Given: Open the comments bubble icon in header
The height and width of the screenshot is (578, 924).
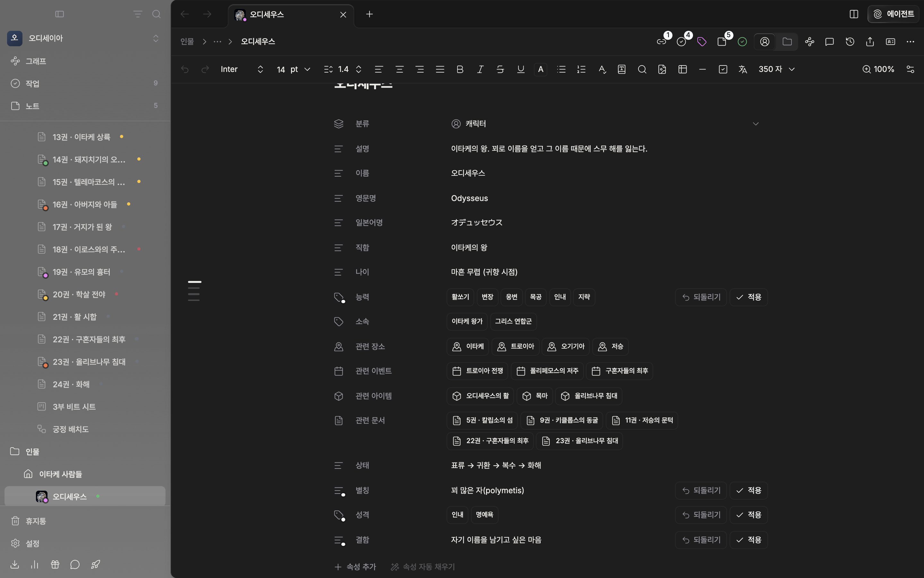Looking at the screenshot, I should [829, 42].
